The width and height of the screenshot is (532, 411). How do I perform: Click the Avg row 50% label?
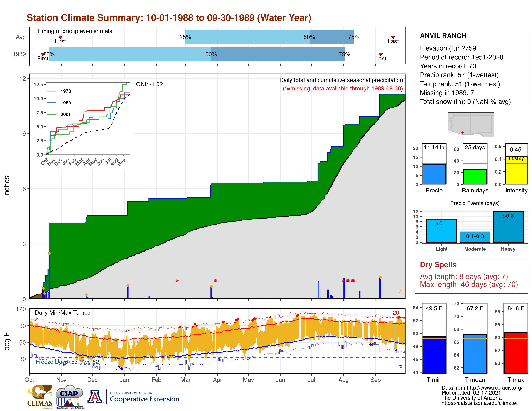click(x=309, y=37)
